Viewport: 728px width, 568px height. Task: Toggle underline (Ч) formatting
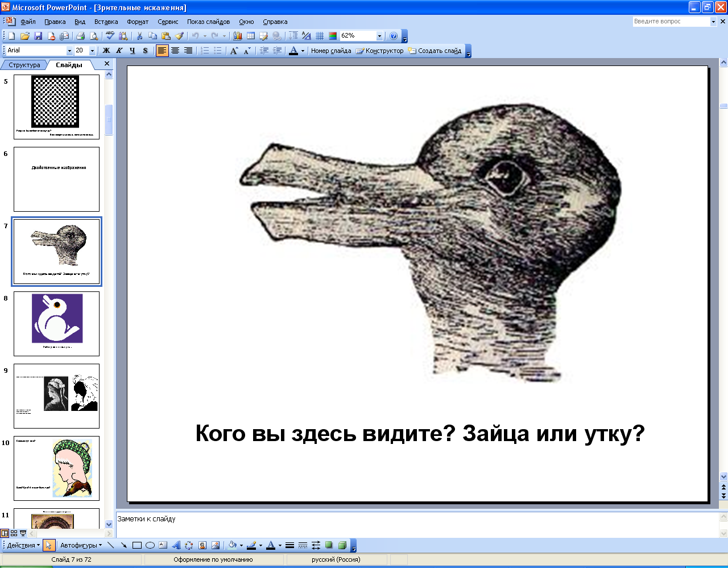coord(133,51)
